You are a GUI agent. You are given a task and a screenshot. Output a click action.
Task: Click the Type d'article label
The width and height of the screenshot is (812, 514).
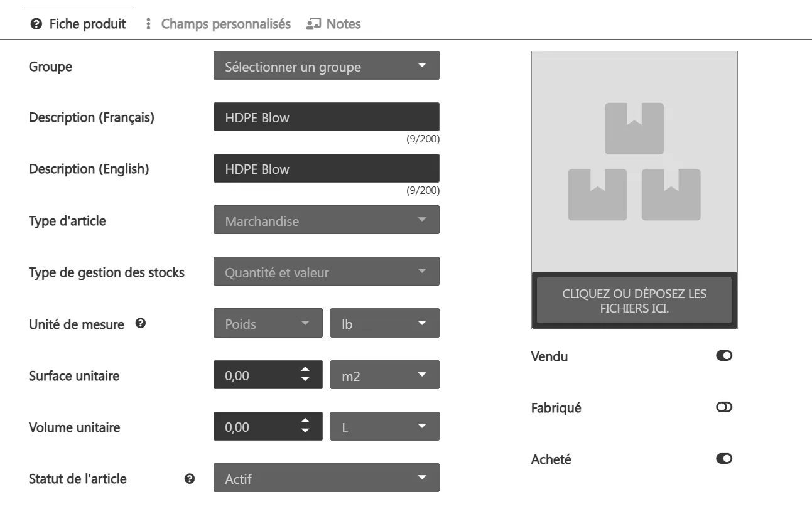pos(67,221)
